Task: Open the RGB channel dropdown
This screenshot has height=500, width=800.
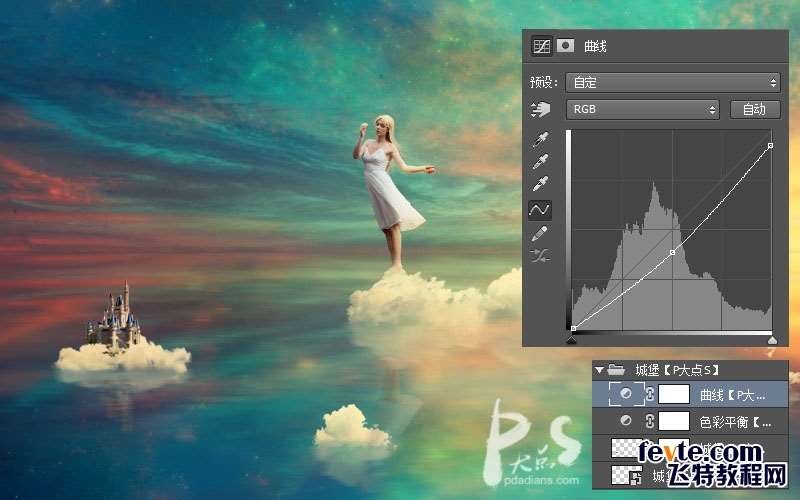Action: coord(642,109)
